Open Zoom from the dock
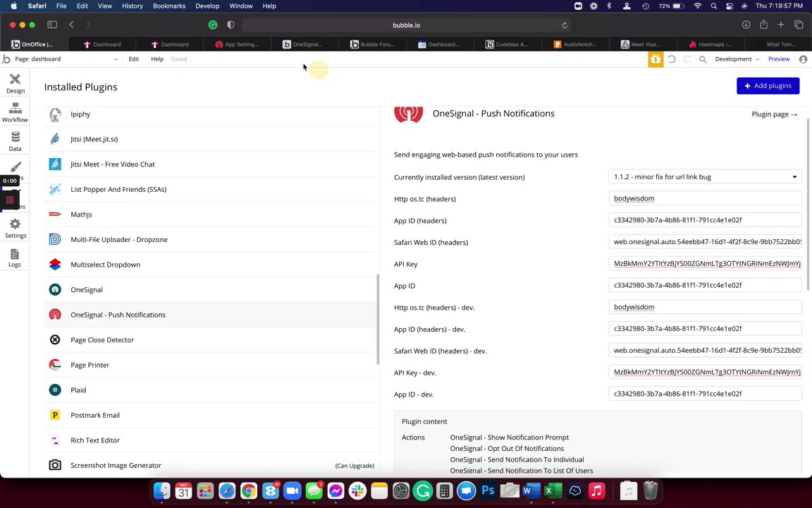 click(x=292, y=490)
